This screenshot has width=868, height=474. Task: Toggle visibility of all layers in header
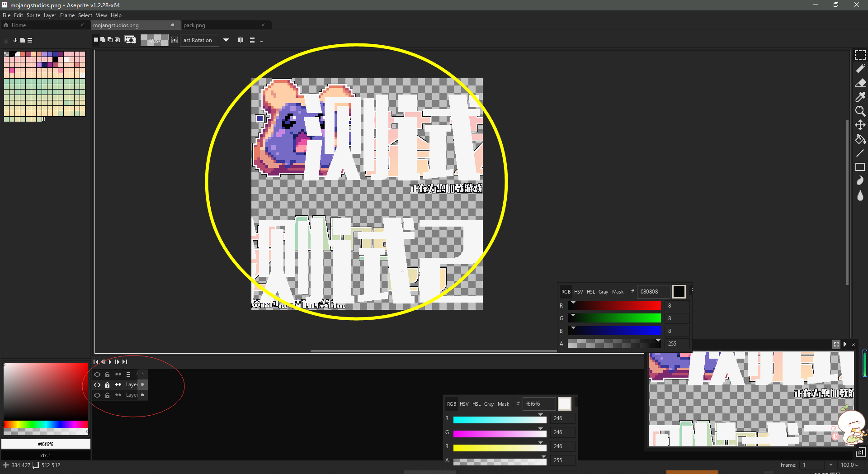(97, 374)
